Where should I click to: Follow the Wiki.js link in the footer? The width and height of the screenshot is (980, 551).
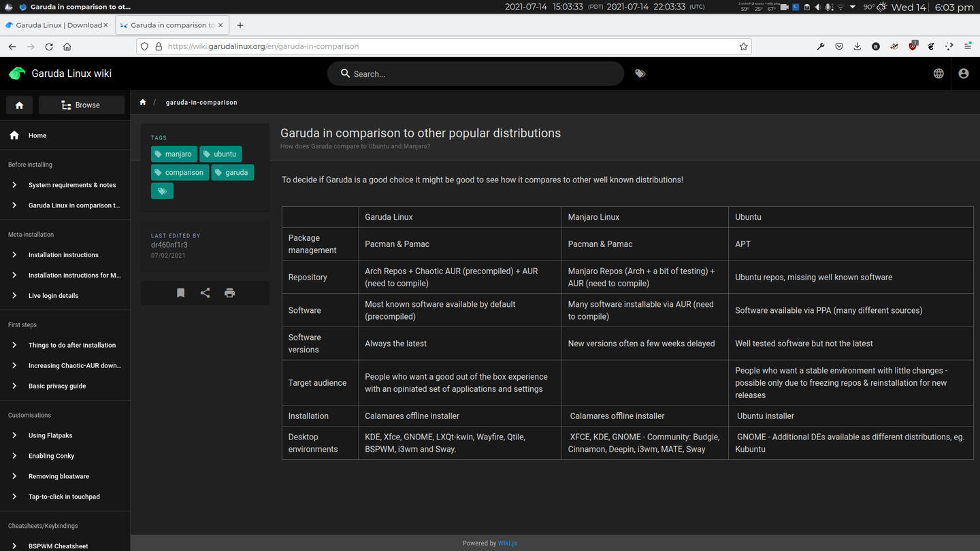tap(508, 543)
